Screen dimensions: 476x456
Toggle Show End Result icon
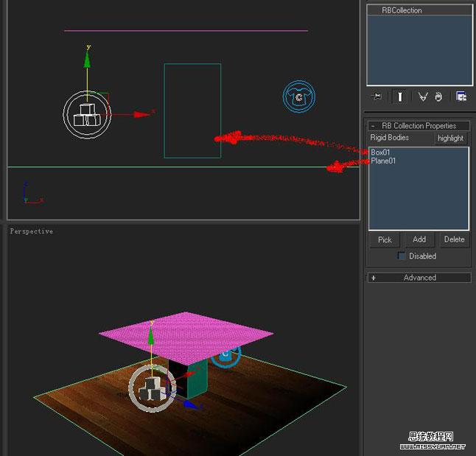coord(400,97)
